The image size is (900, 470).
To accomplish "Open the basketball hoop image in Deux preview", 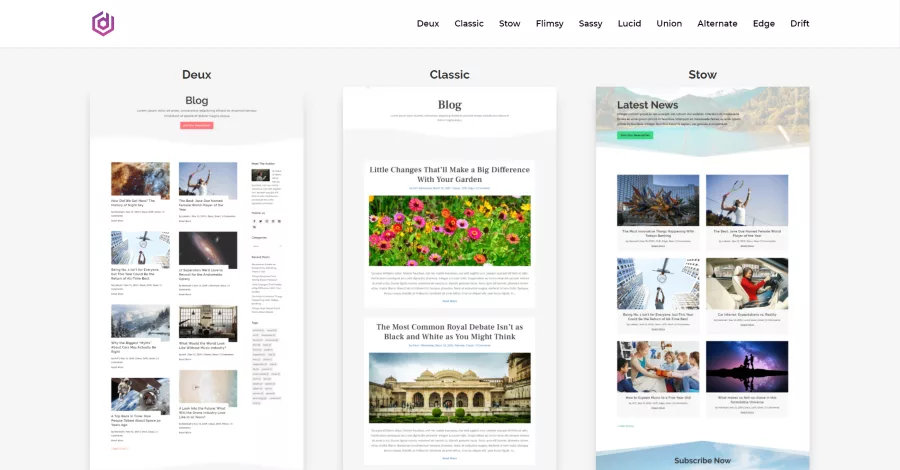I will pos(140,250).
